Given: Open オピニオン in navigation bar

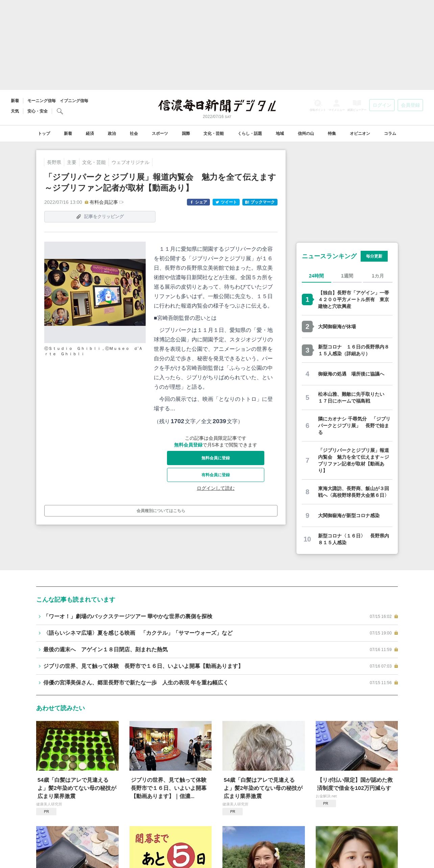Looking at the screenshot, I should coord(360,134).
